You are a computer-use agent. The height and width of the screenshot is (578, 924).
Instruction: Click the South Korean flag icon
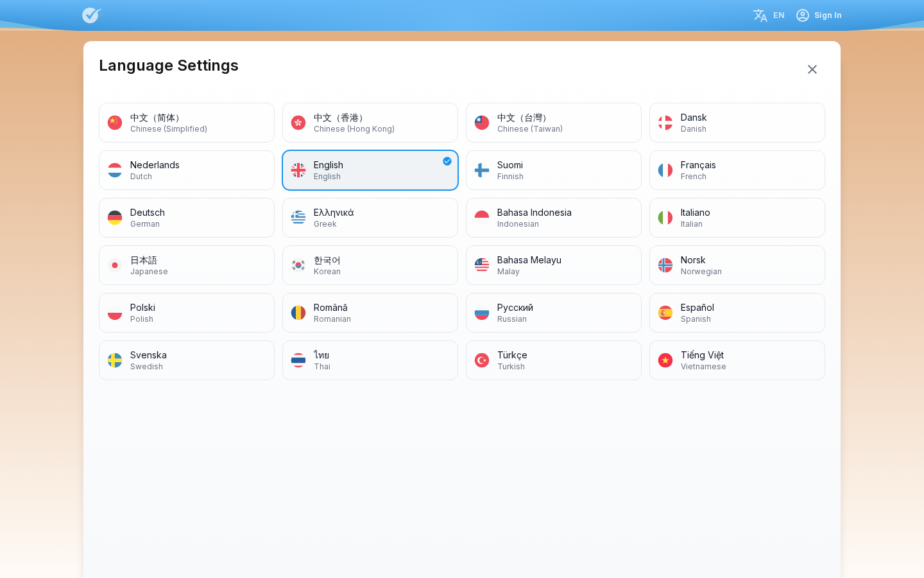click(x=298, y=265)
